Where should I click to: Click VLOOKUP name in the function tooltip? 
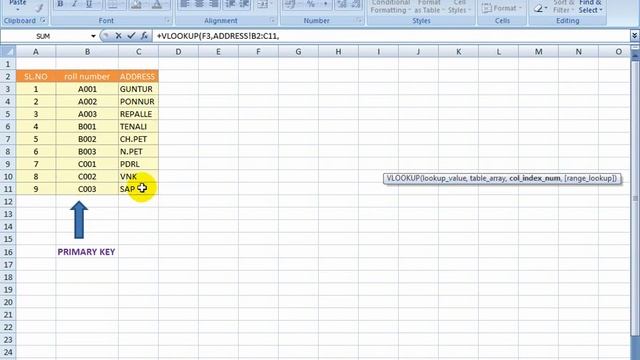[403, 178]
